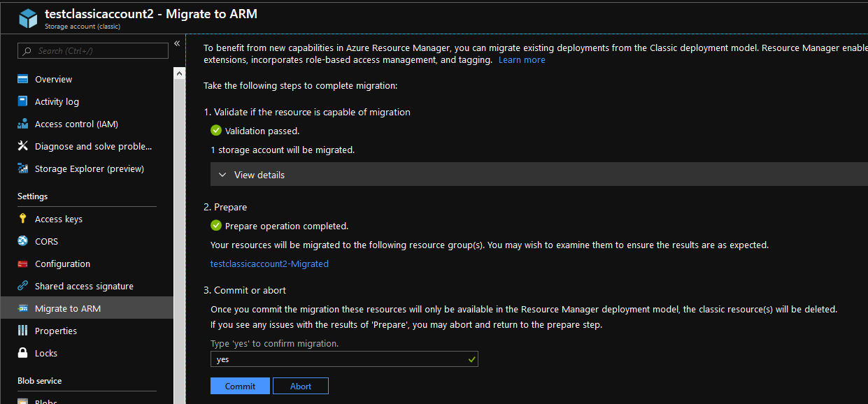Click Diagnose and solve problems wrench icon
The width and height of the screenshot is (868, 404).
(x=22, y=146)
